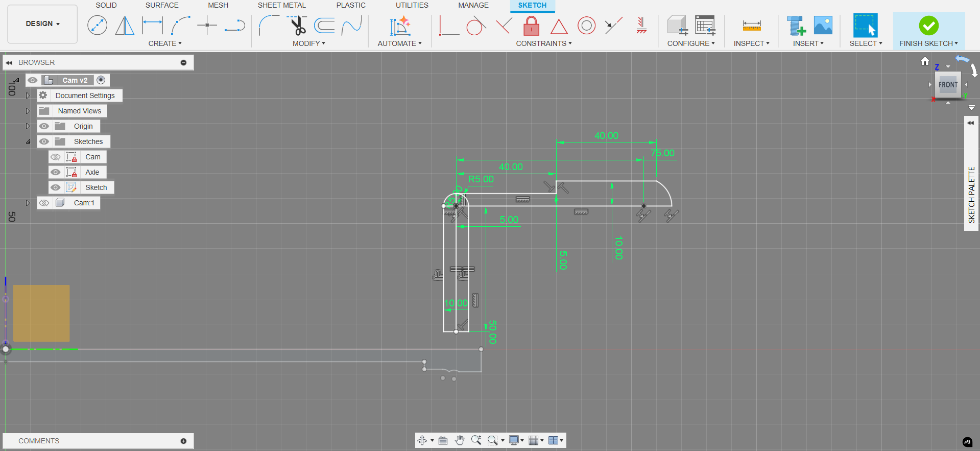Image resolution: width=980 pixels, height=451 pixels.
Task: Collapse the Sketches folder
Action: point(28,141)
